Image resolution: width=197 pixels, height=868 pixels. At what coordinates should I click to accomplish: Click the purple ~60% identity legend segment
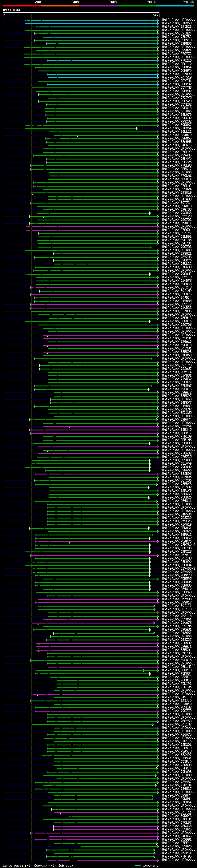click(x=99, y=6)
